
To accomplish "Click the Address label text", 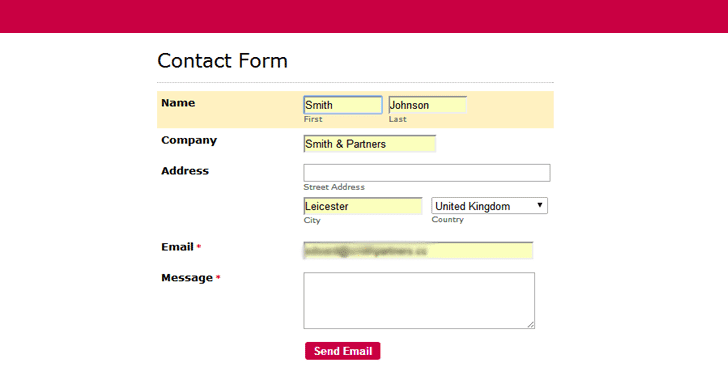I will click(x=185, y=171).
